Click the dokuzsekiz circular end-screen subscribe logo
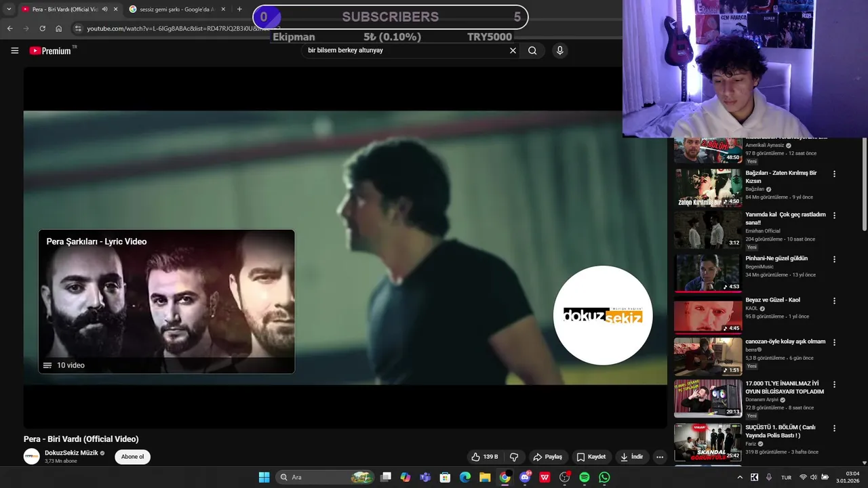The image size is (868, 488). (603, 315)
